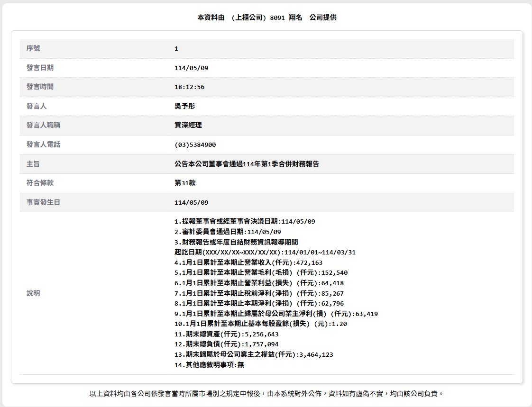Viewport: 532px width, 407px height.
Task: Click the spokesperson name '吳予彤'
Action: coord(184,106)
